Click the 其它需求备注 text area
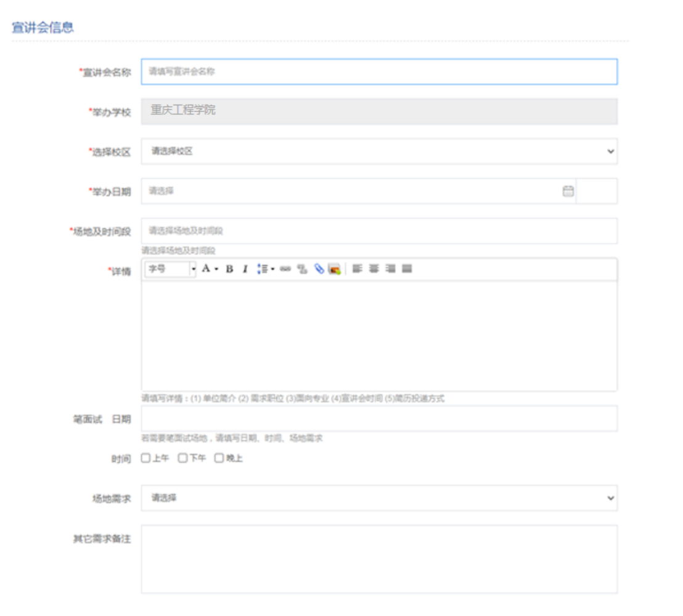 point(378,559)
